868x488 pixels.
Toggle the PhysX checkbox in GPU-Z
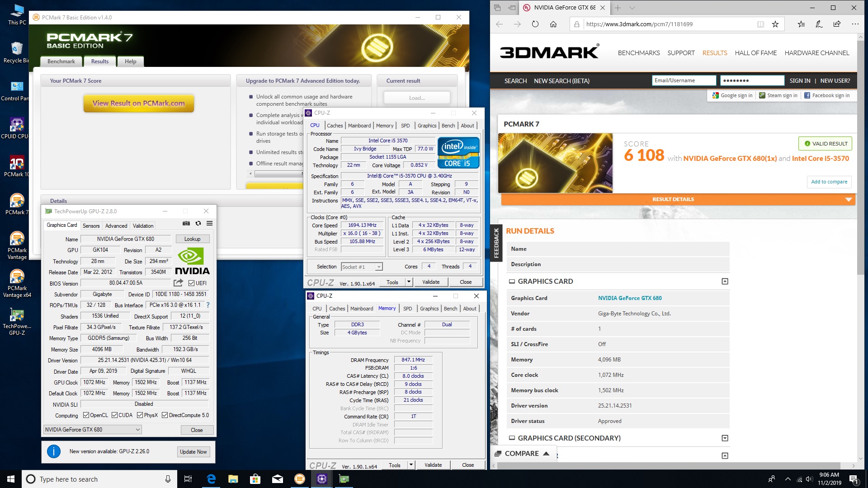(140, 415)
